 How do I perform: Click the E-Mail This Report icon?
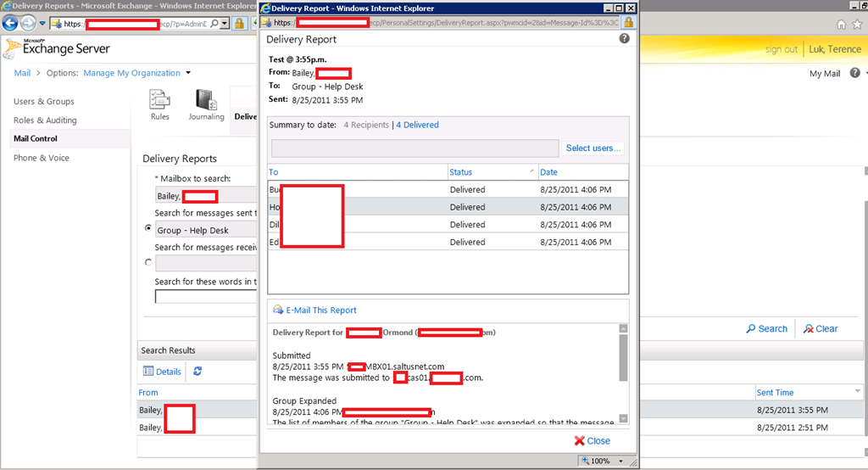(x=278, y=311)
